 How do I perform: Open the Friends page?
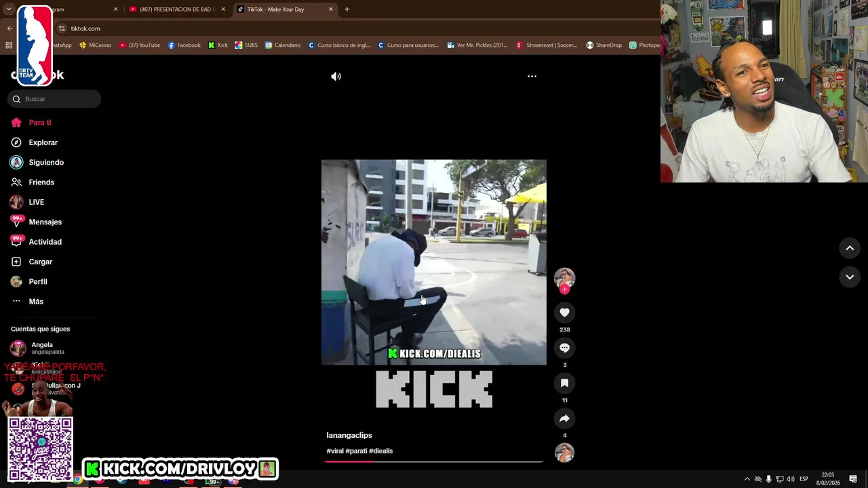(41, 182)
